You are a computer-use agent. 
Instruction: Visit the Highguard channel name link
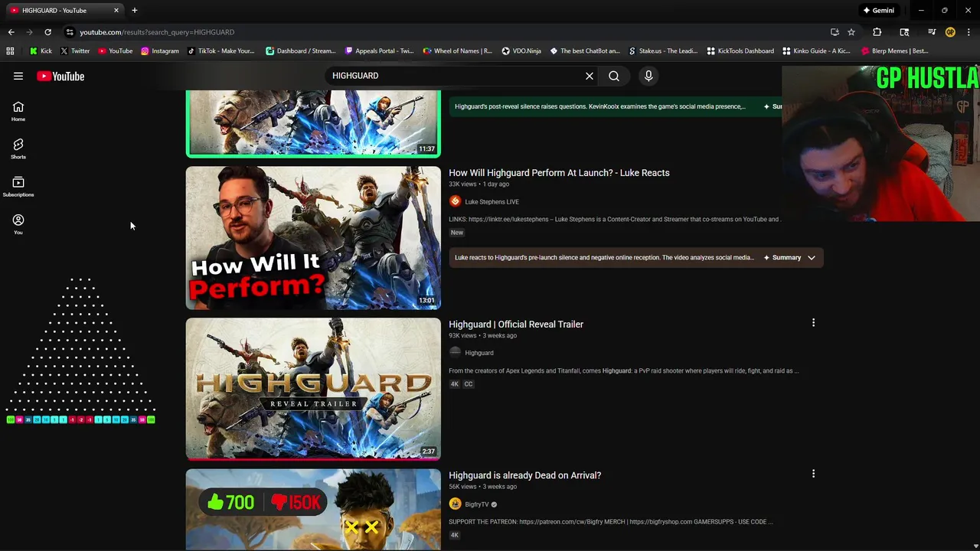[479, 353]
